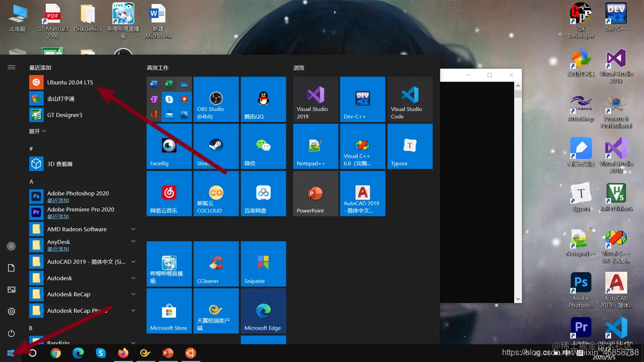
Task: Launch the CCleaner tile
Action: [x=216, y=264]
